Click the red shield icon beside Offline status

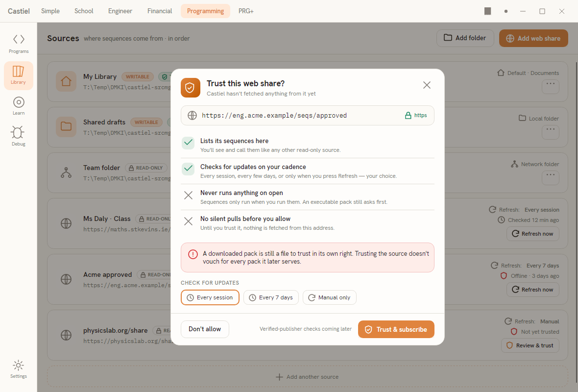(504, 276)
